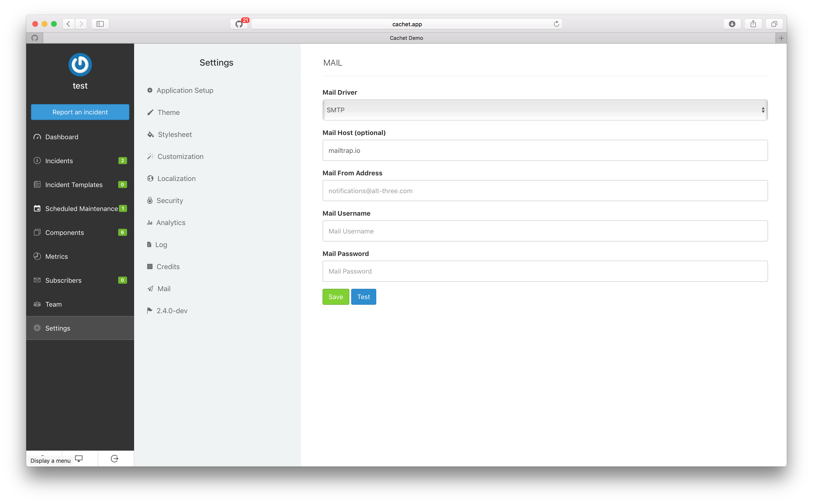The height and width of the screenshot is (504, 813).
Task: Open the Safari downloads icon
Action: 732,24
